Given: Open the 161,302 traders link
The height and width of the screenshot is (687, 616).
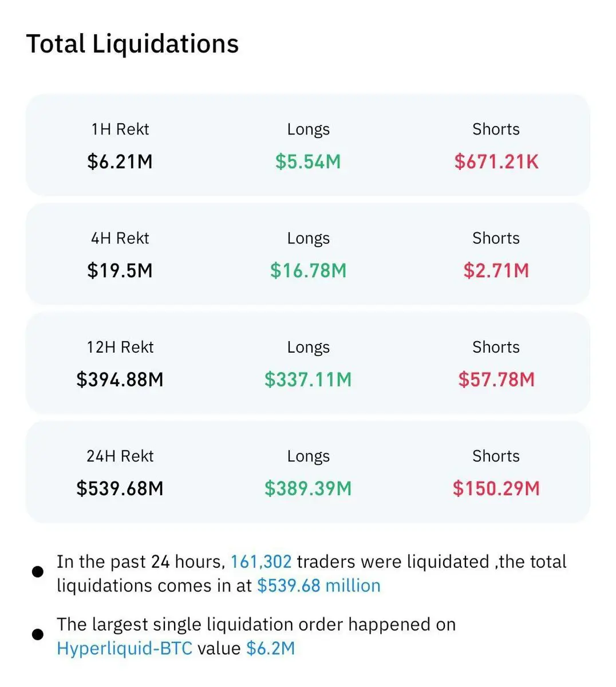Looking at the screenshot, I should [x=261, y=562].
